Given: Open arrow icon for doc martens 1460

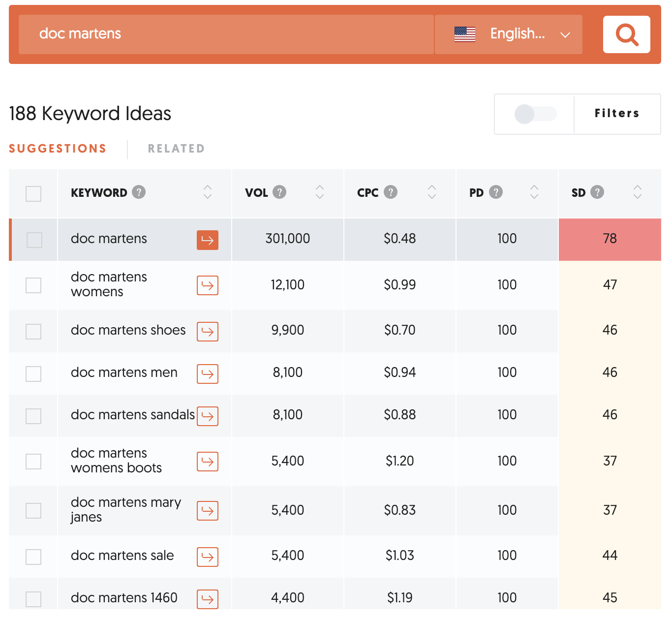Looking at the screenshot, I should point(208,599).
